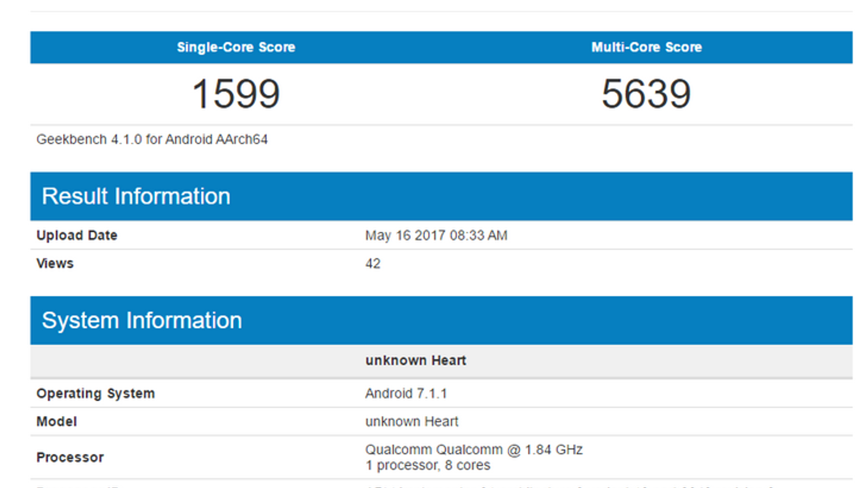This screenshot has width=868, height=488.
Task: Click the Views row label
Action: 55,264
